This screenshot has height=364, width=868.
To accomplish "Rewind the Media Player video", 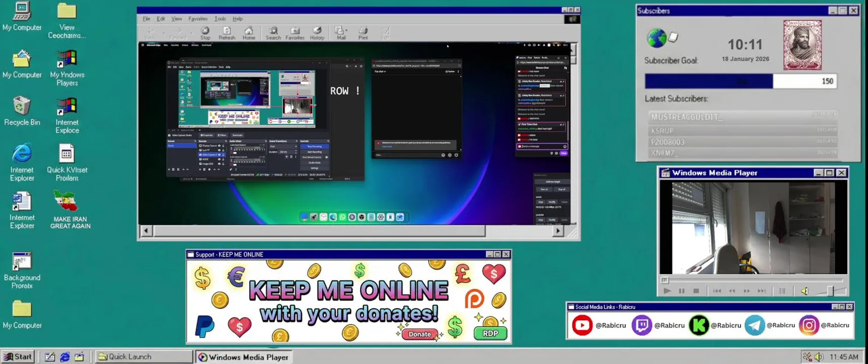I will [732, 291].
